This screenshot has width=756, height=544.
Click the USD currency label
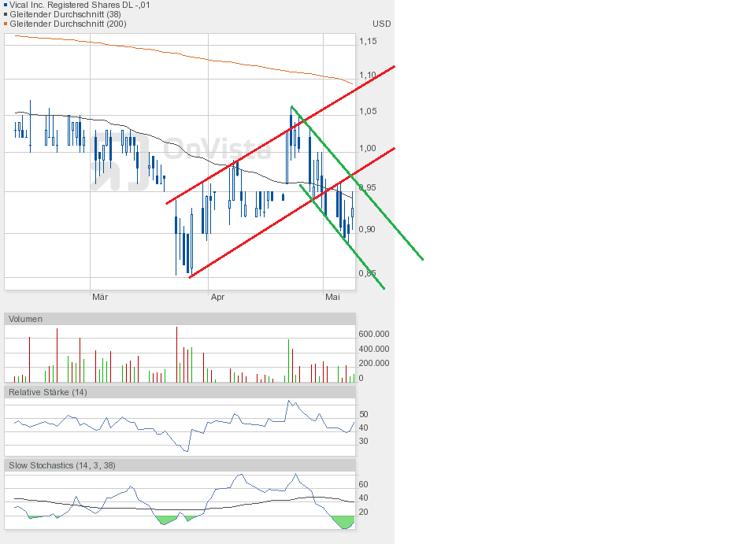pos(381,24)
